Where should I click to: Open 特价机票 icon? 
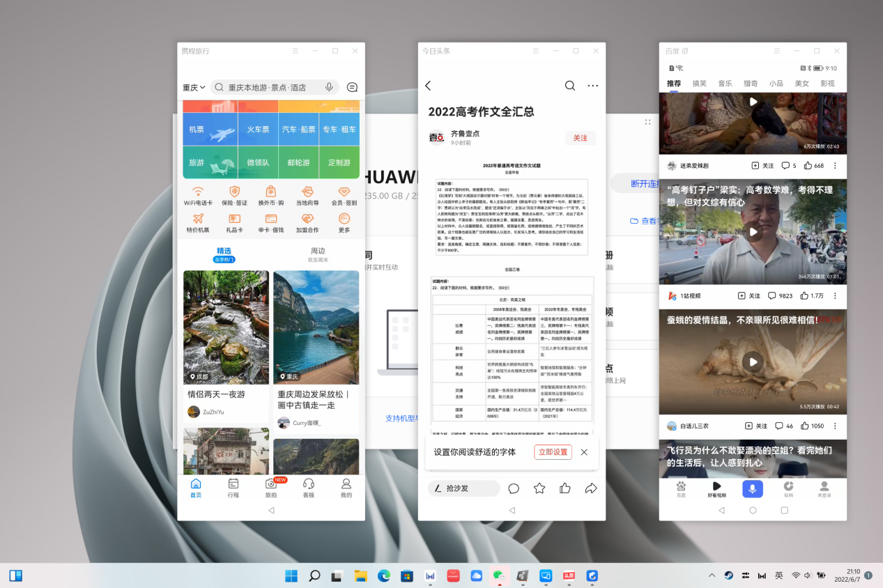(198, 223)
